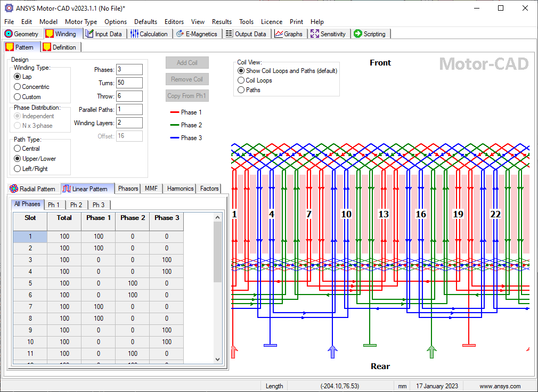Click slot label 10 in winding diagram
The width and height of the screenshot is (538, 392).
pyautogui.click(x=346, y=214)
